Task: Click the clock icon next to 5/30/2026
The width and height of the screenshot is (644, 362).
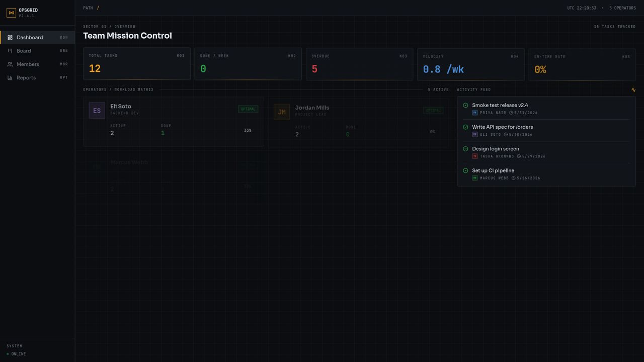Action: point(506,134)
